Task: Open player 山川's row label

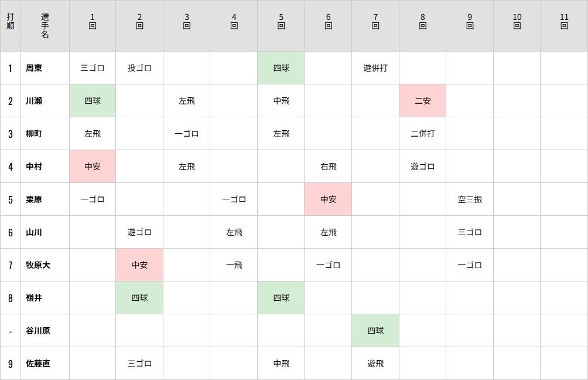Action: pos(34,232)
